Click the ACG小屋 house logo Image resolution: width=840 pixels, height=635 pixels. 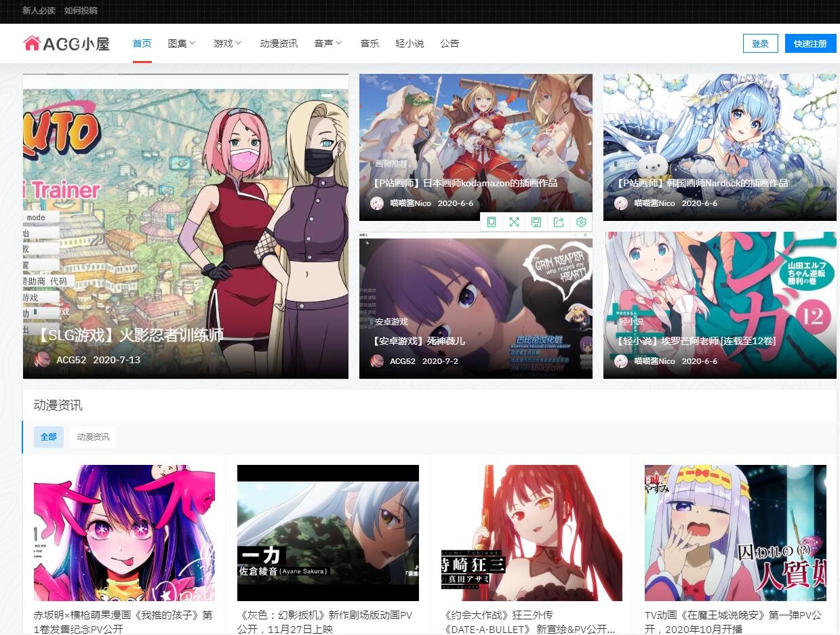(66, 43)
